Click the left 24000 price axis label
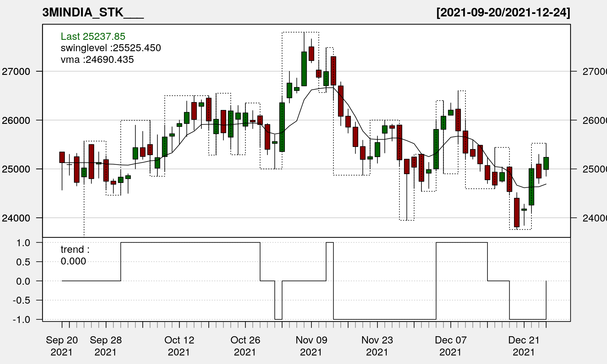The width and height of the screenshot is (607, 364). point(16,218)
